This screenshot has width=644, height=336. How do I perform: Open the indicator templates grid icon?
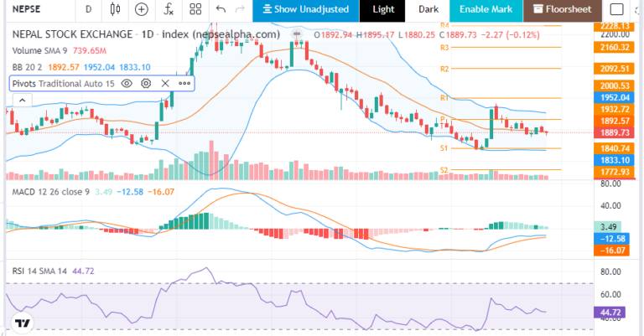195,9
